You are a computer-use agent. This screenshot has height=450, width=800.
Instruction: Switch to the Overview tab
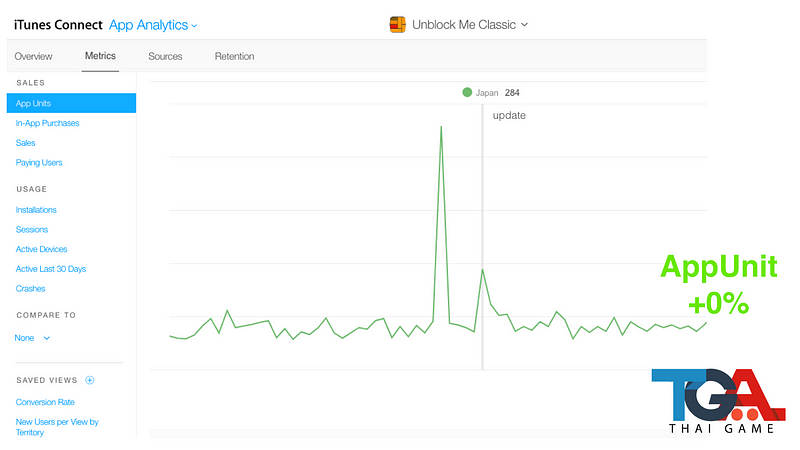tap(33, 56)
